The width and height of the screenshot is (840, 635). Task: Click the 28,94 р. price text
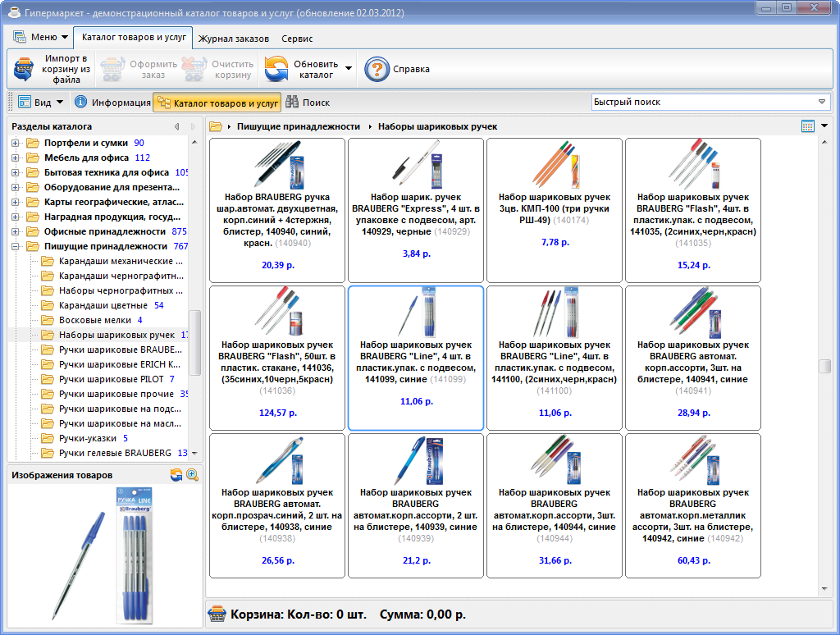[x=694, y=413]
